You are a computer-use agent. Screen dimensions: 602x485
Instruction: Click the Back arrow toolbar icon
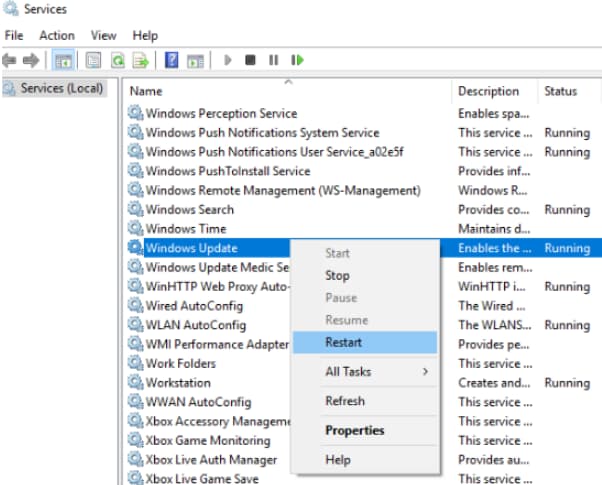coord(10,60)
